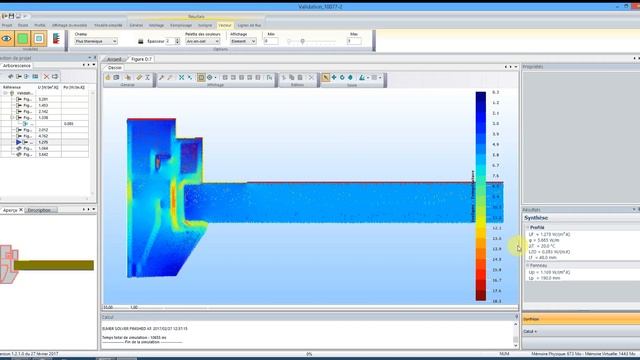Click the teal crossed-lines icon in Affichage group
This screenshot has width=640, height=360.
click(181, 77)
